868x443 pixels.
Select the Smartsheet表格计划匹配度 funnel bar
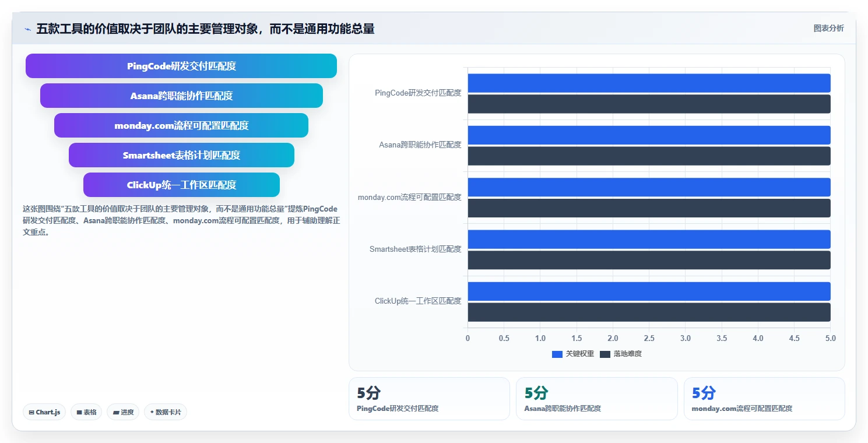pos(181,155)
